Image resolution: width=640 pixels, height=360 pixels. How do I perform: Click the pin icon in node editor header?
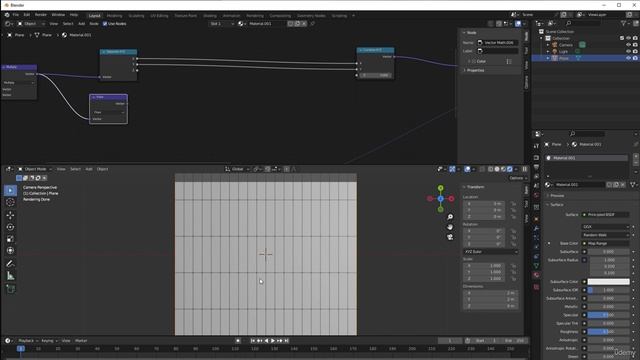click(313, 24)
